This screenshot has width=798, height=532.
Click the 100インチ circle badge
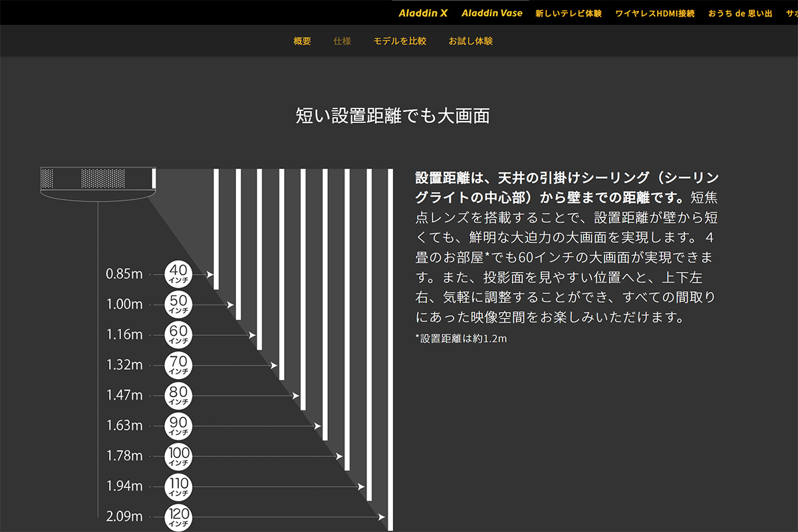tap(178, 456)
